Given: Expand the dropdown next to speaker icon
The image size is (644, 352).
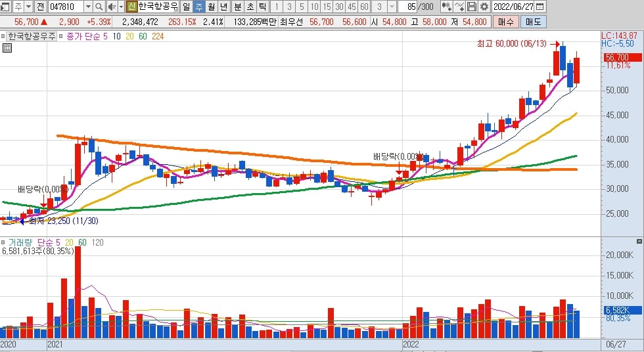Looking at the screenshot, I should click(121, 7).
